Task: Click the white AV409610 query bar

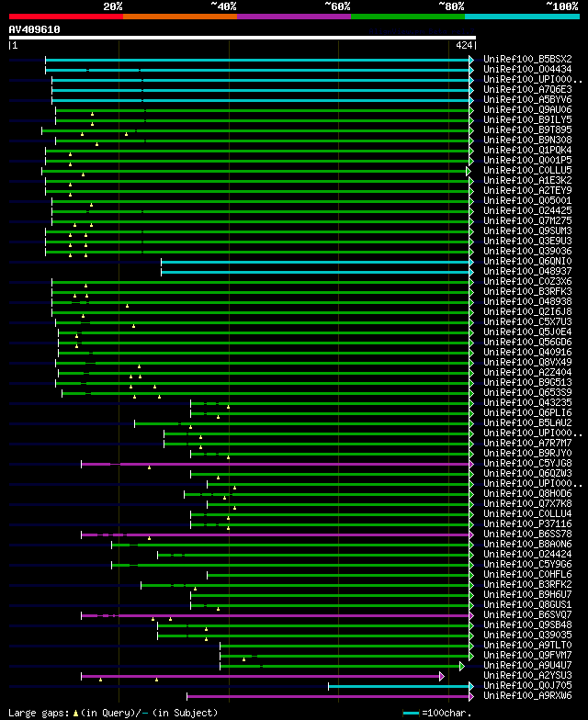Action: pyautogui.click(x=243, y=38)
